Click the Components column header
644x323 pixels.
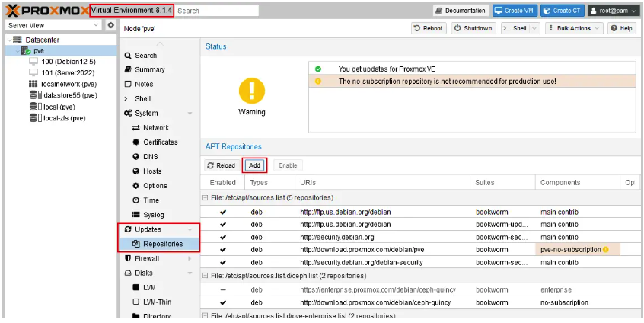(x=578, y=183)
